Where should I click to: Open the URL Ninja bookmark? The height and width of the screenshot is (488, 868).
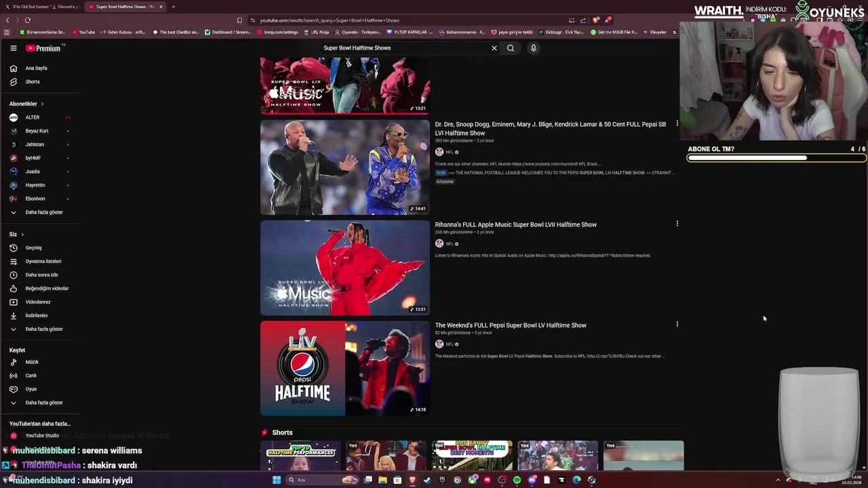316,32
